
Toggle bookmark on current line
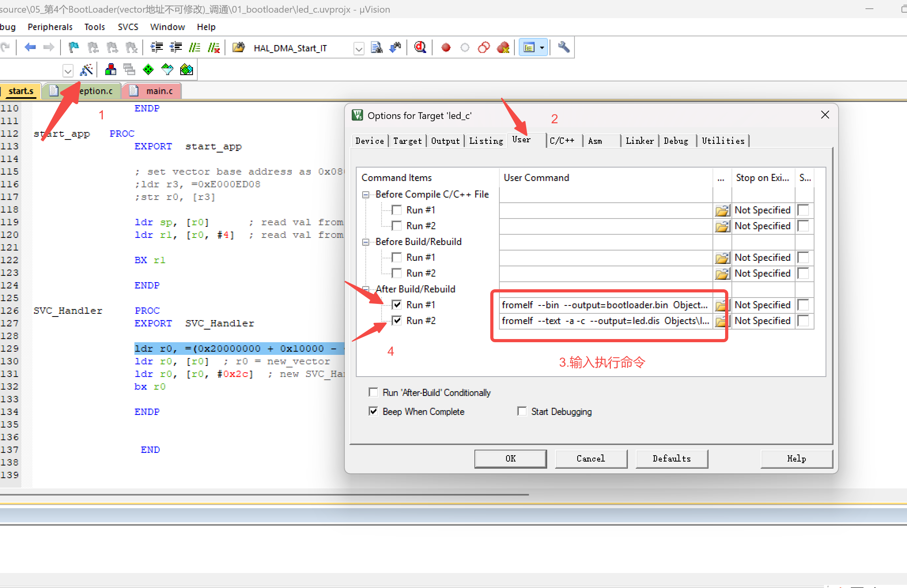click(x=74, y=47)
